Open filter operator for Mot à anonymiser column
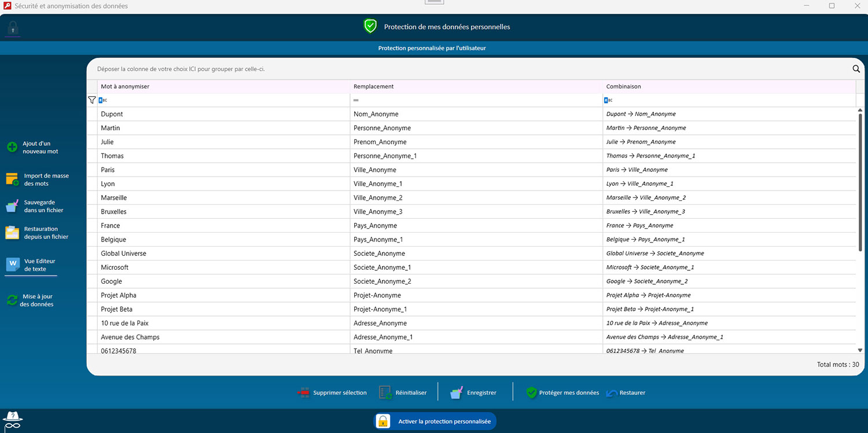 [102, 100]
